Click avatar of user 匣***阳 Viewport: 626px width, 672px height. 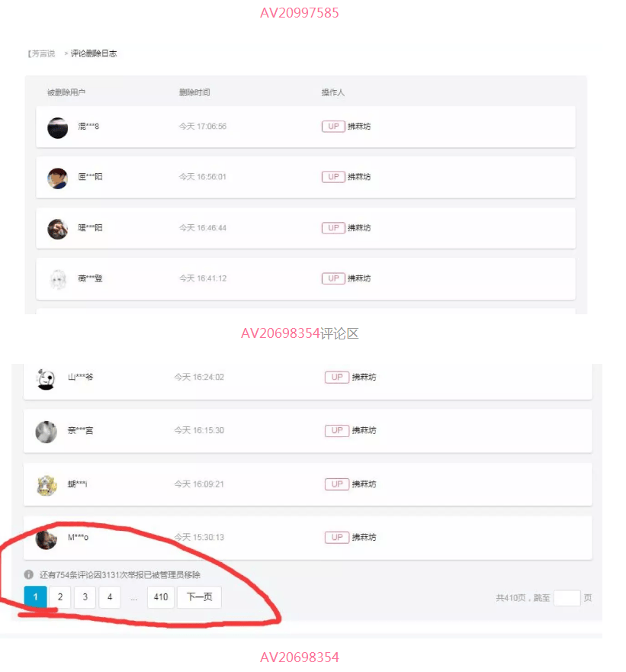point(58,178)
